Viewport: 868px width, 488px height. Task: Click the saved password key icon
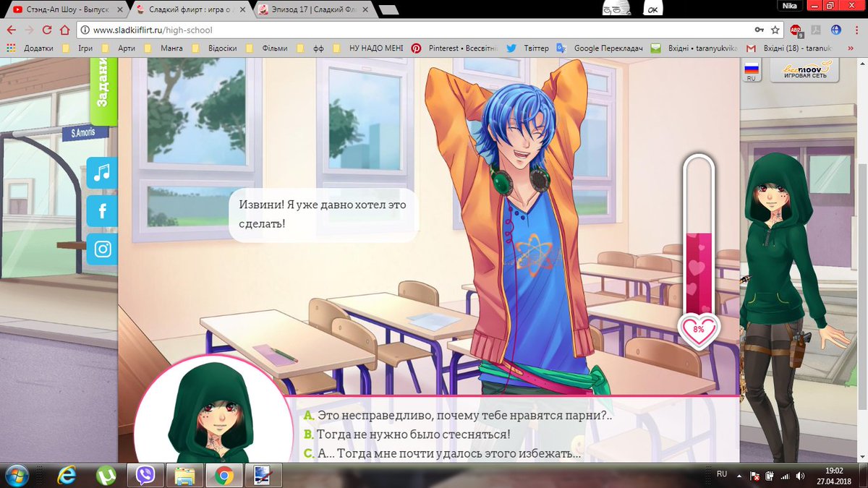click(759, 30)
